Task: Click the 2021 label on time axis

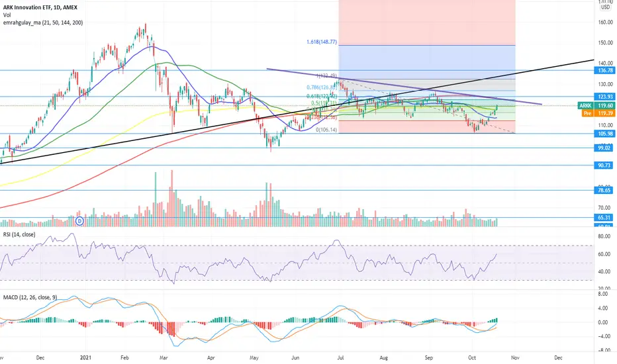Action: [85, 357]
